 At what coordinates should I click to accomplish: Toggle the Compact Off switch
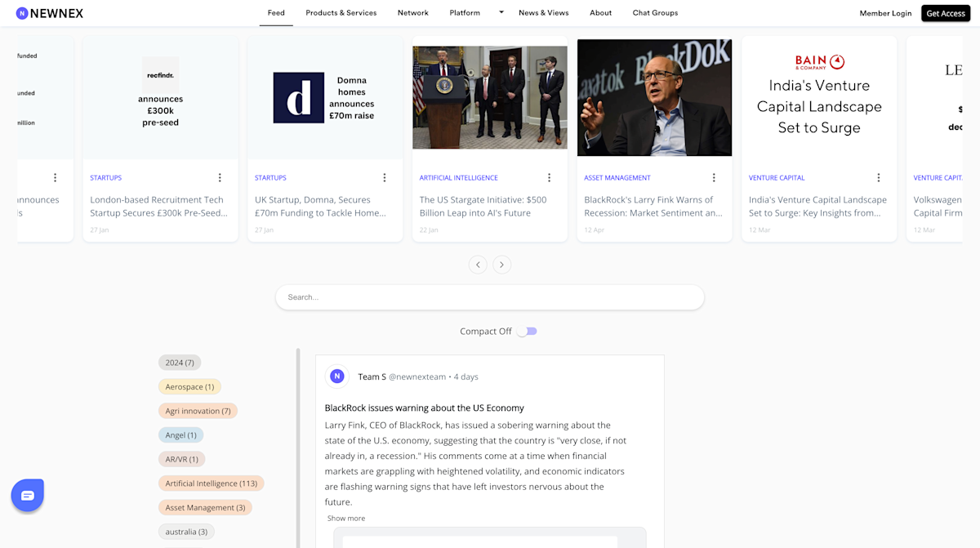tap(528, 332)
